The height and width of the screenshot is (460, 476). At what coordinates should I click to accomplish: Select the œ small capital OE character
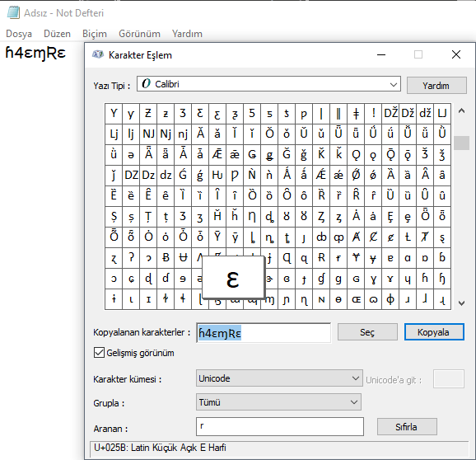coord(356,299)
